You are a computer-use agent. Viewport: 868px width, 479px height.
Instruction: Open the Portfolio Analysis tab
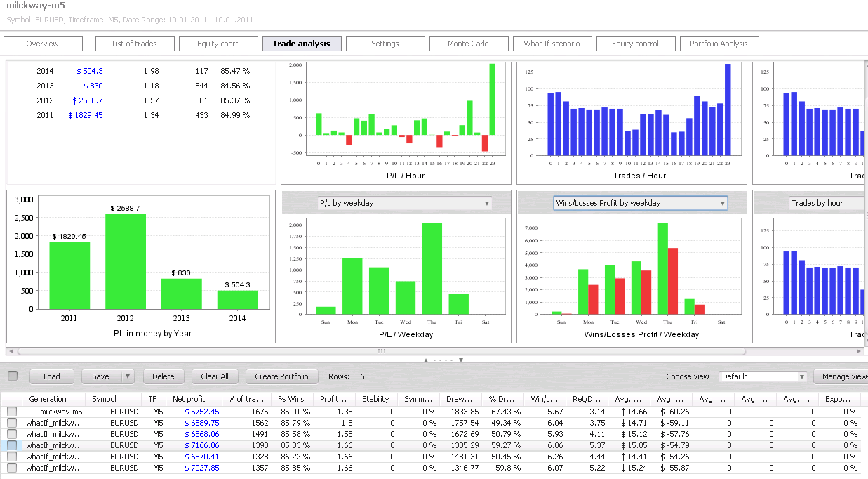click(x=719, y=44)
